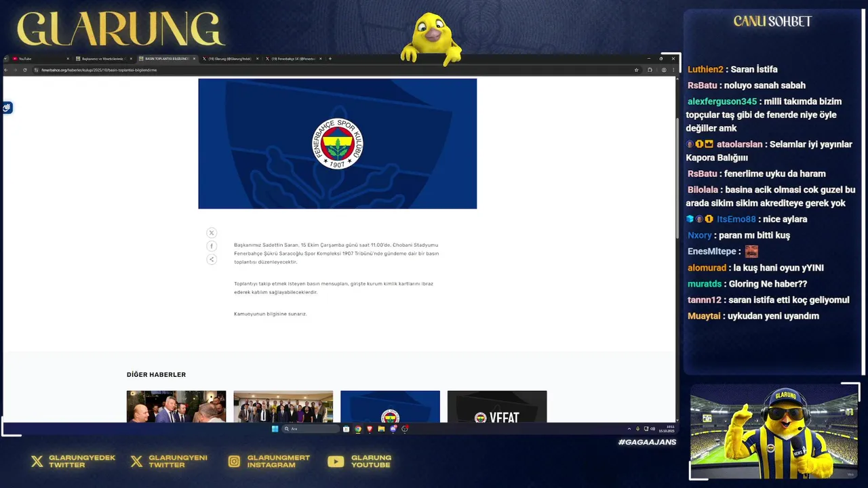This screenshot has width=868, height=488.
Task: Click chat username ataolarslan
Action: point(739,144)
